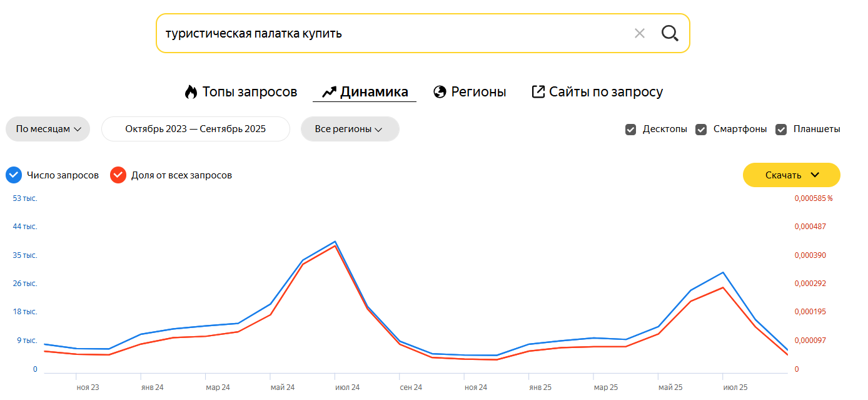Click the 0,000292 right axis value
This screenshot has height=400, width=868.
(x=810, y=284)
